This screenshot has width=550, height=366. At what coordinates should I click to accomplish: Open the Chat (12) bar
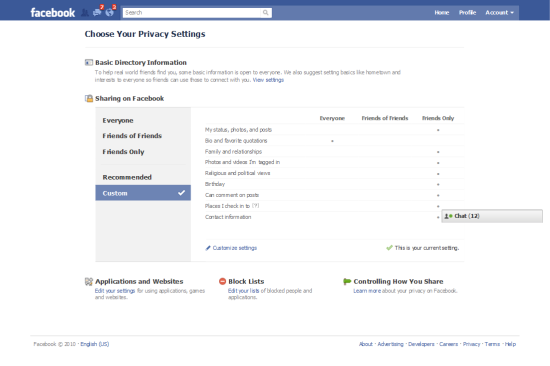(x=492, y=216)
